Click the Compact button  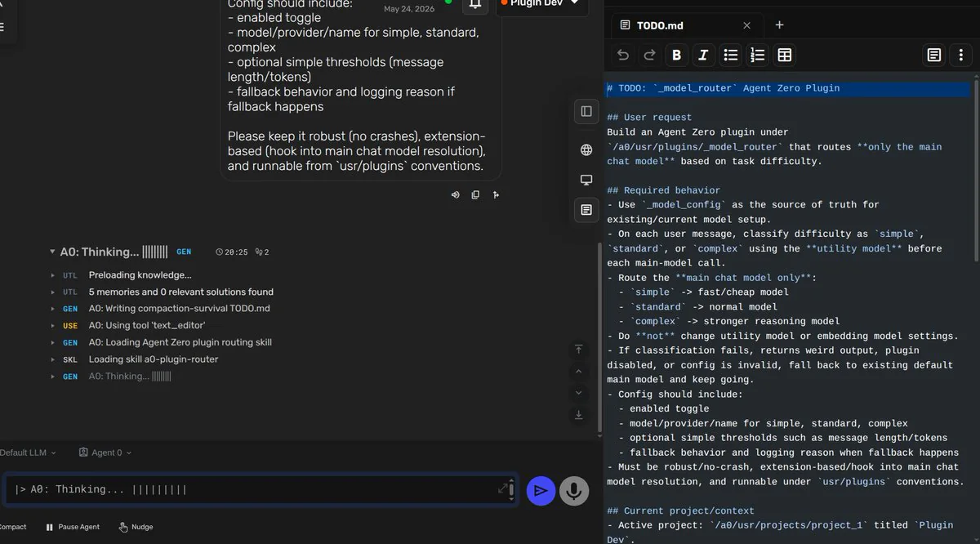coord(13,527)
